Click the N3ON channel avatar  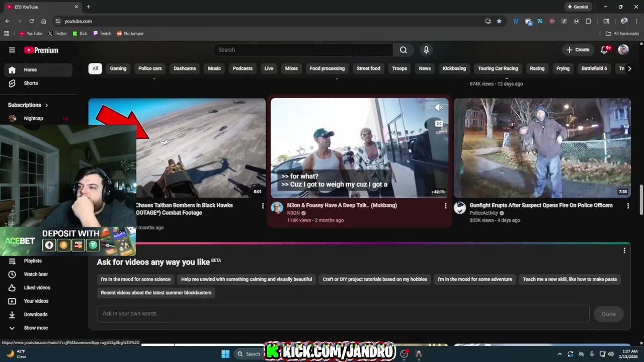[277, 208]
